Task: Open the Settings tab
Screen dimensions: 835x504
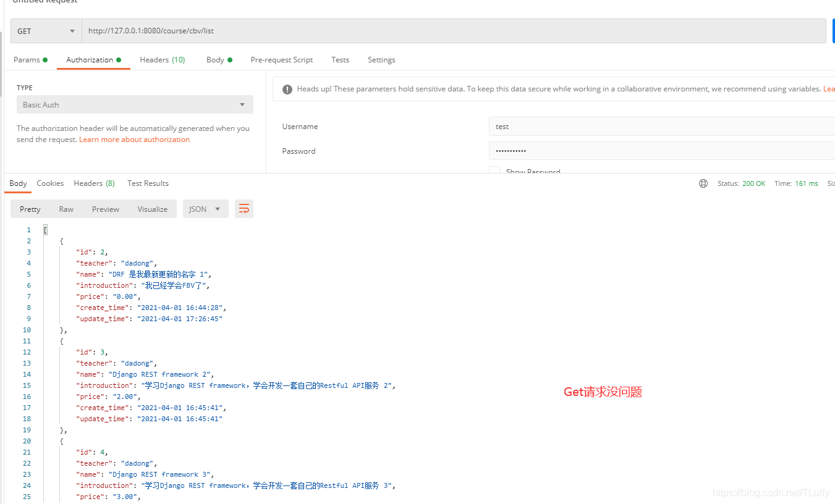Action: point(381,60)
